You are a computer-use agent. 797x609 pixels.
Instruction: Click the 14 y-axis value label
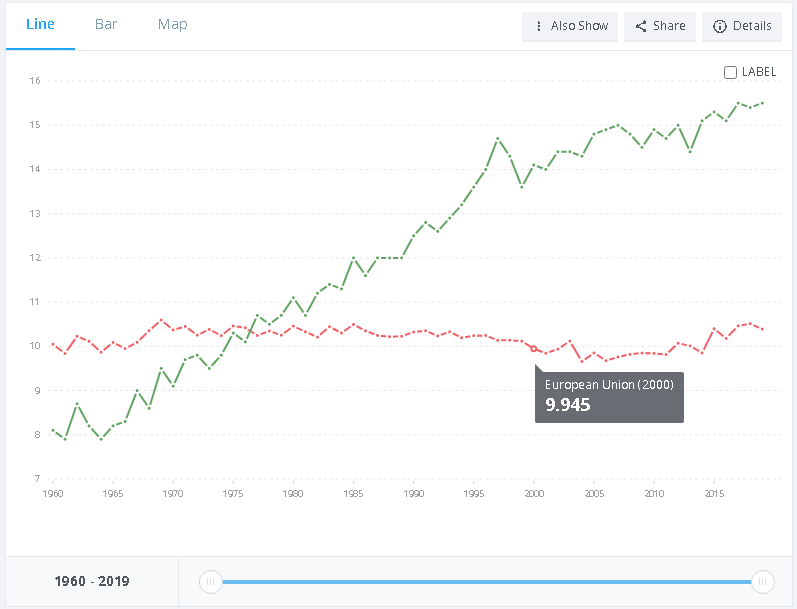tap(35, 169)
